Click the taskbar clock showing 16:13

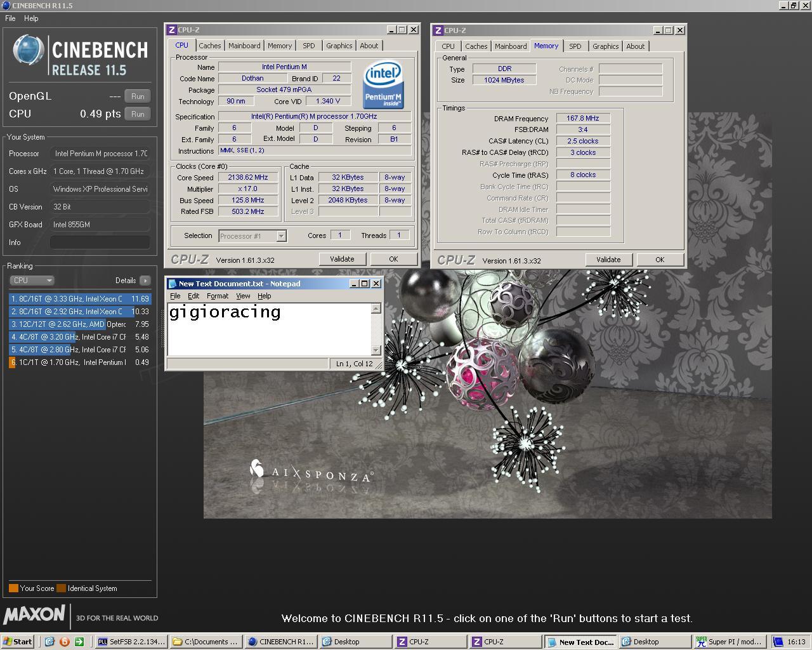point(797,642)
